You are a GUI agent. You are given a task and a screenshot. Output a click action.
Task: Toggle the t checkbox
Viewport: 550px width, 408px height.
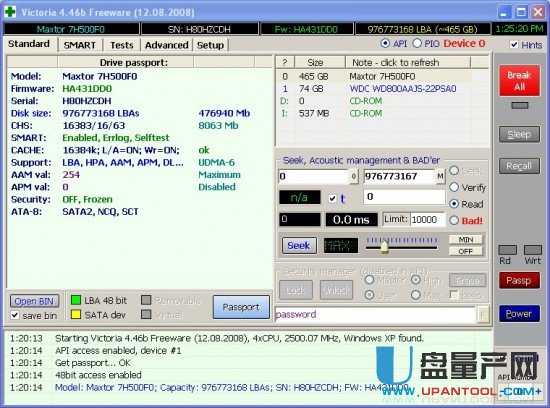point(333,199)
